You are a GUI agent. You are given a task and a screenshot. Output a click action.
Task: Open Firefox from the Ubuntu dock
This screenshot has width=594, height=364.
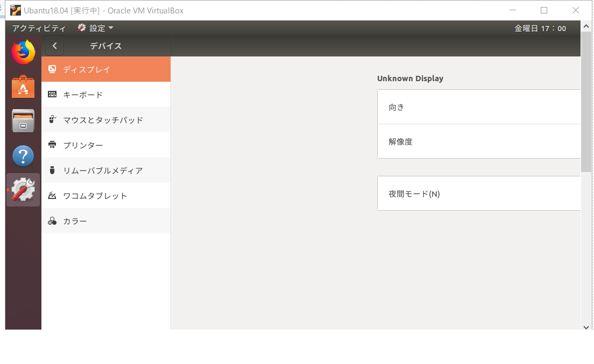pyautogui.click(x=23, y=52)
